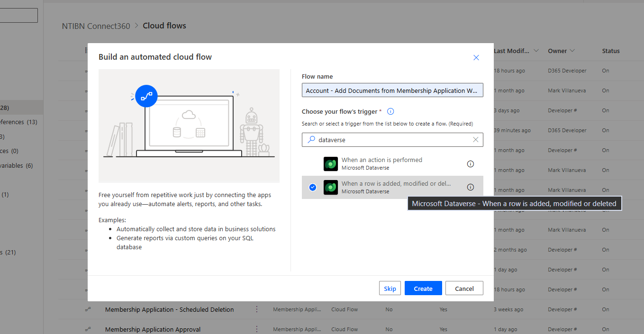Viewport: 644px width, 334px height.
Task: Expand the Owner column dropdown
Action: tap(572, 51)
